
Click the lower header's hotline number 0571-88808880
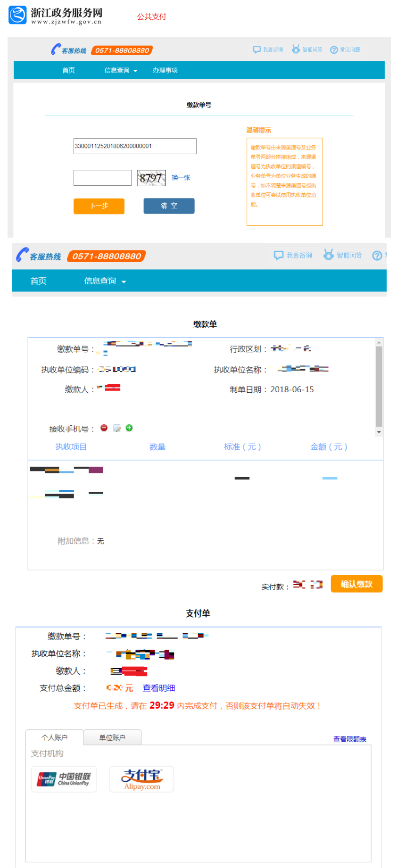107,256
